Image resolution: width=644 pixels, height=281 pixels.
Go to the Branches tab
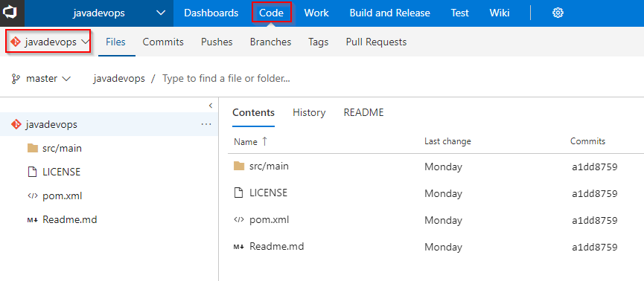(271, 42)
